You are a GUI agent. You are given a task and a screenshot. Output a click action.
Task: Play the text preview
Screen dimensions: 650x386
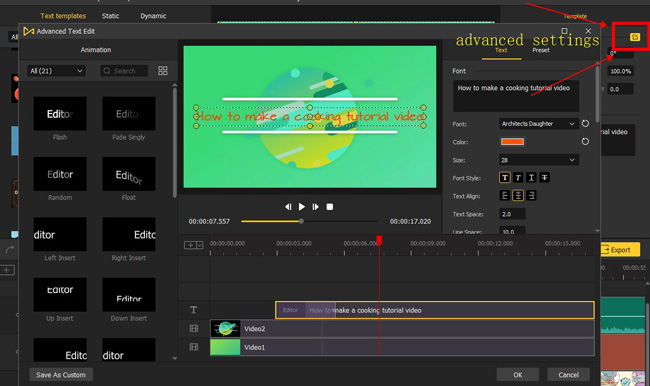click(x=302, y=206)
